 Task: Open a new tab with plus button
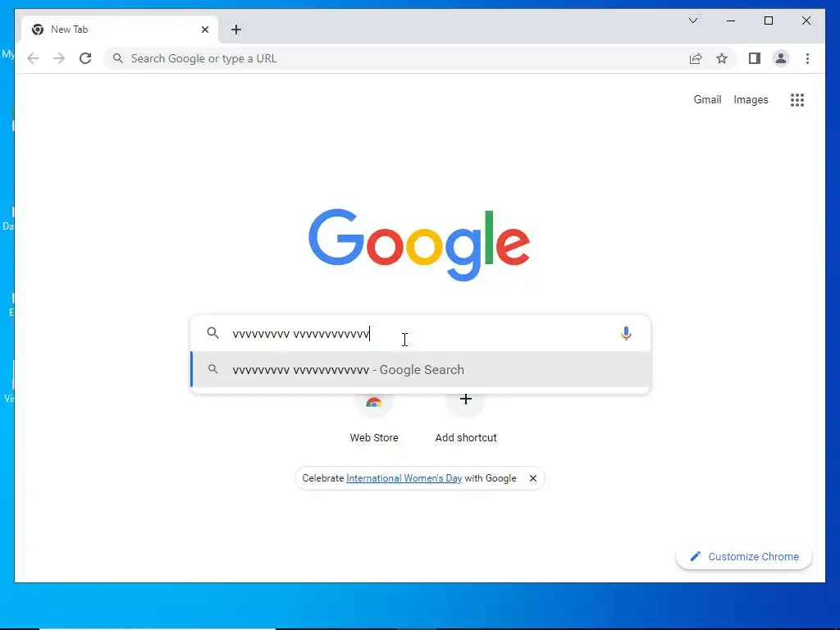[236, 30]
